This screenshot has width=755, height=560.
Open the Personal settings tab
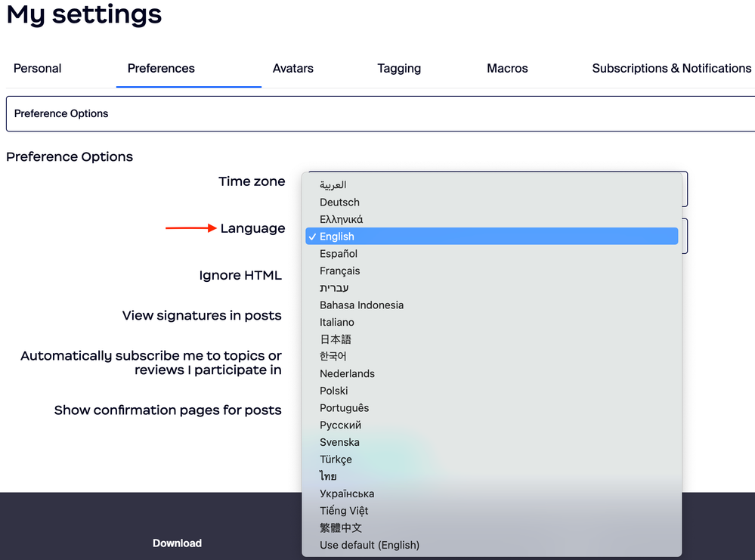tap(38, 69)
